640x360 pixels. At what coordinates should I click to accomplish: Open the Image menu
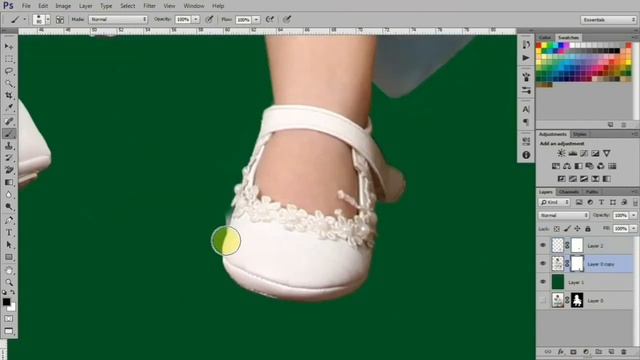[x=63, y=6]
